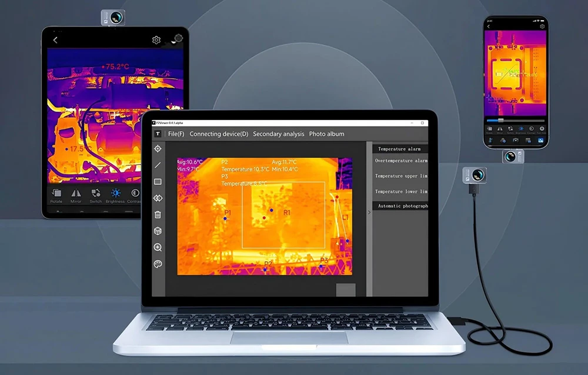Click the trash delete icon in laptop toolbar
The width and height of the screenshot is (588, 375).
click(x=158, y=215)
